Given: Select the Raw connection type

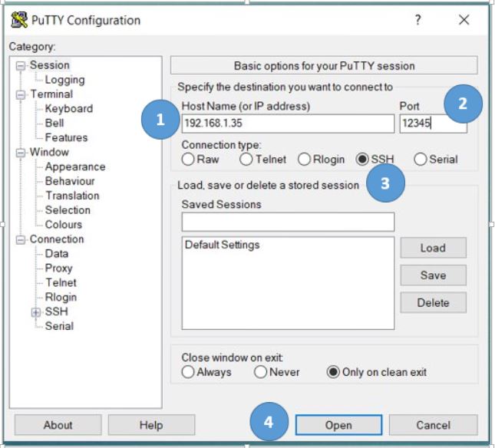Looking at the screenshot, I should pos(188,159).
